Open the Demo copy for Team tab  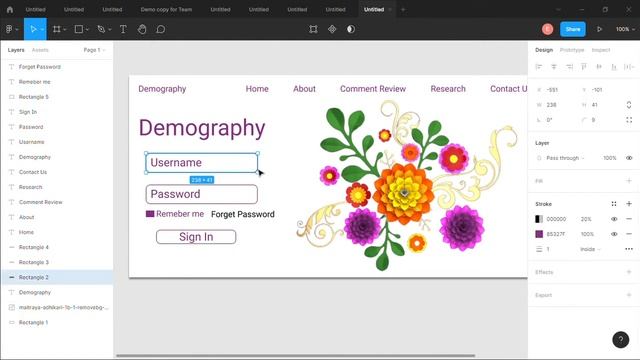click(x=166, y=9)
